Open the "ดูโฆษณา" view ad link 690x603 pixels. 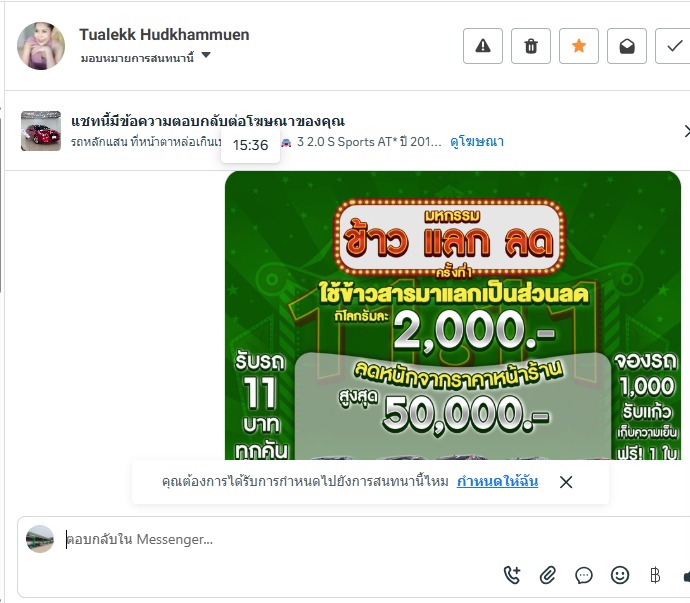[477, 142]
